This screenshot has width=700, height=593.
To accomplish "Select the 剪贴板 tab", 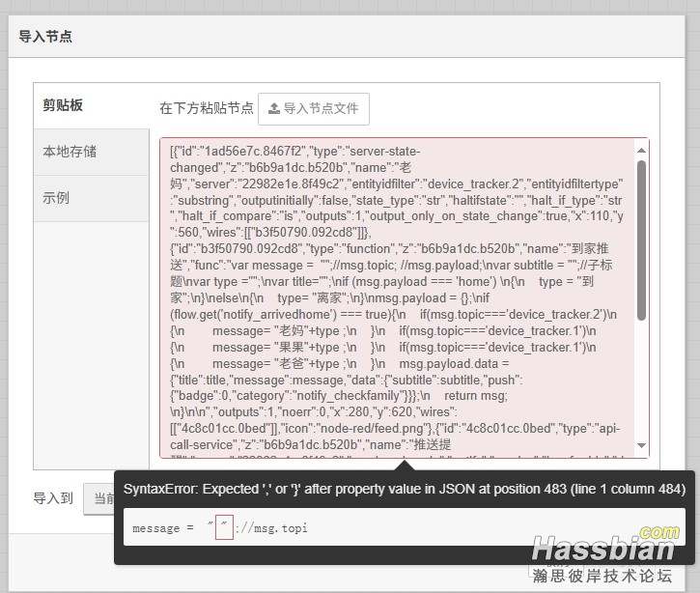I will tap(91, 106).
